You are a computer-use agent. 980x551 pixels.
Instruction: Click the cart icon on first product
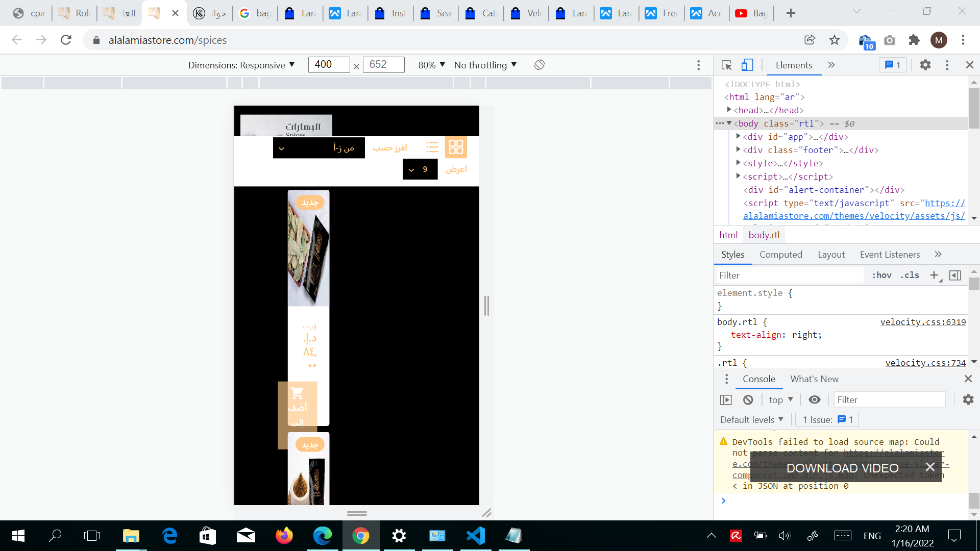(x=297, y=393)
